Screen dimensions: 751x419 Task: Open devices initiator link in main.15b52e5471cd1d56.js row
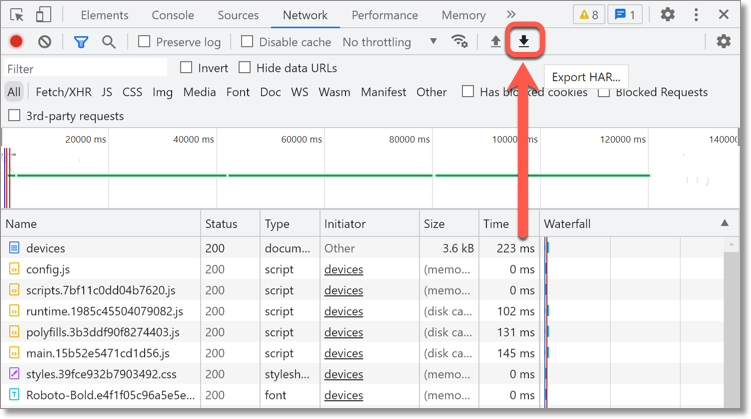point(343,353)
